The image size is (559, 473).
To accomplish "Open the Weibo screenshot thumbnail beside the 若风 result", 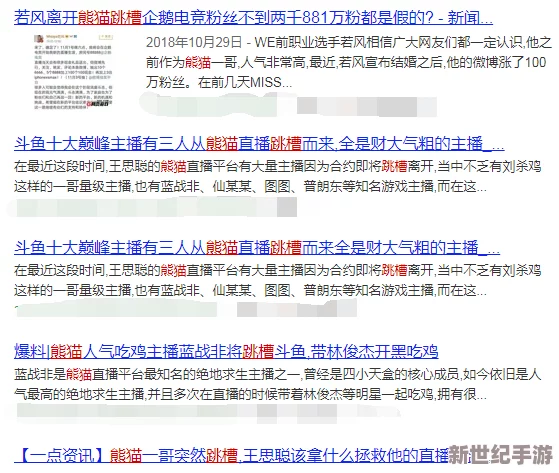I will tap(74, 71).
